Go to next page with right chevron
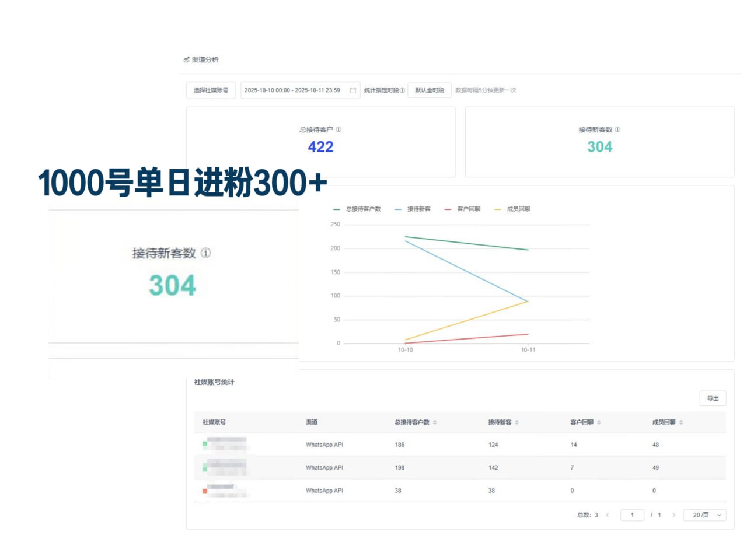Viewport: 747px width, 560px height. tap(673, 515)
